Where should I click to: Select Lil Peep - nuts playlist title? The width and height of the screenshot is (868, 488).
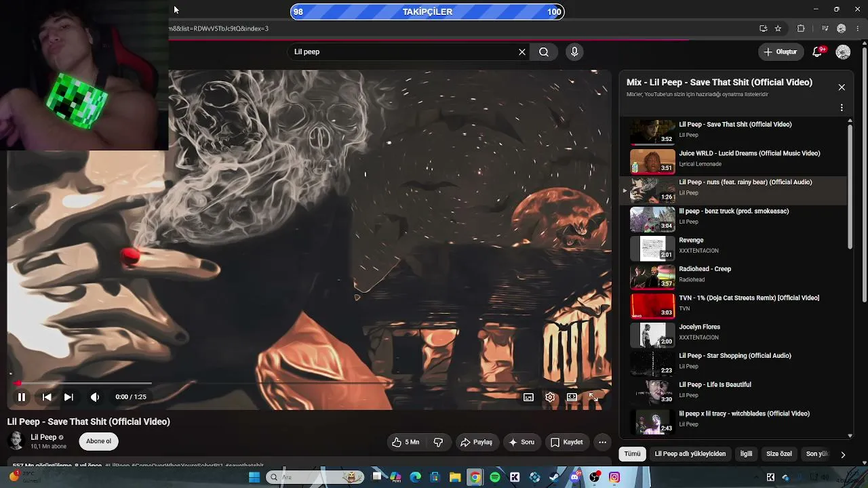click(x=745, y=182)
